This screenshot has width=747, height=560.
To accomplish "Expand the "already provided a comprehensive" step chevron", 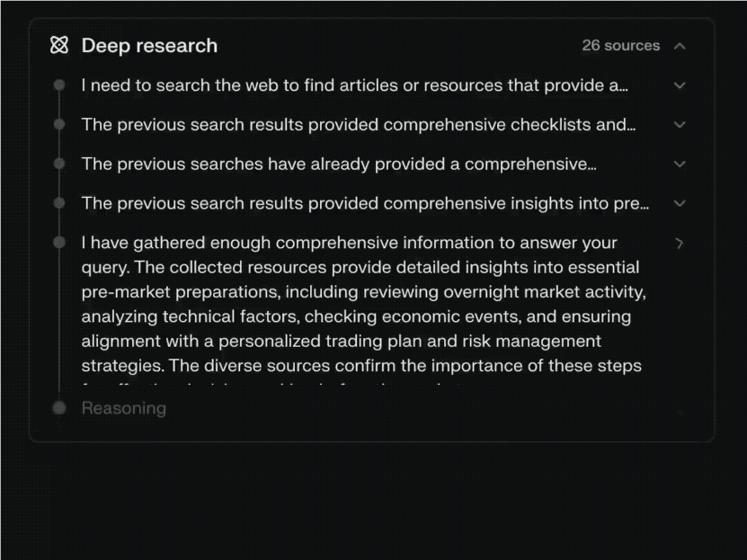I will [x=680, y=164].
